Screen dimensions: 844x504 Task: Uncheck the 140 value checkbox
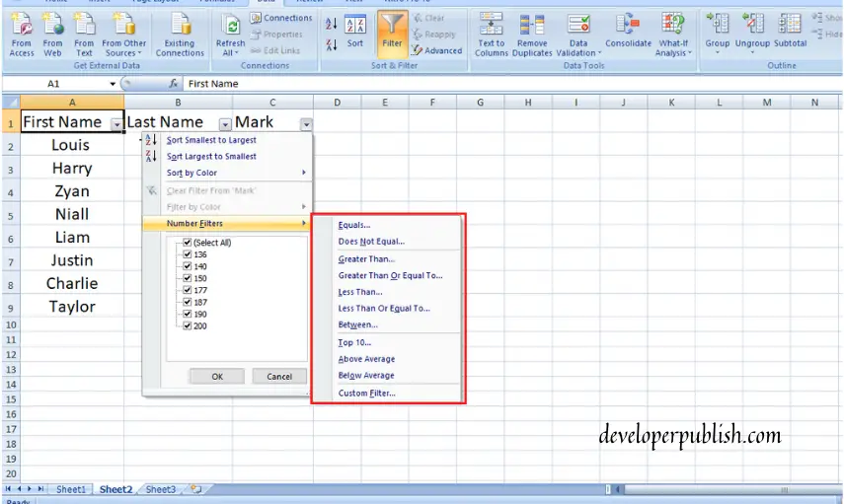tap(188, 266)
